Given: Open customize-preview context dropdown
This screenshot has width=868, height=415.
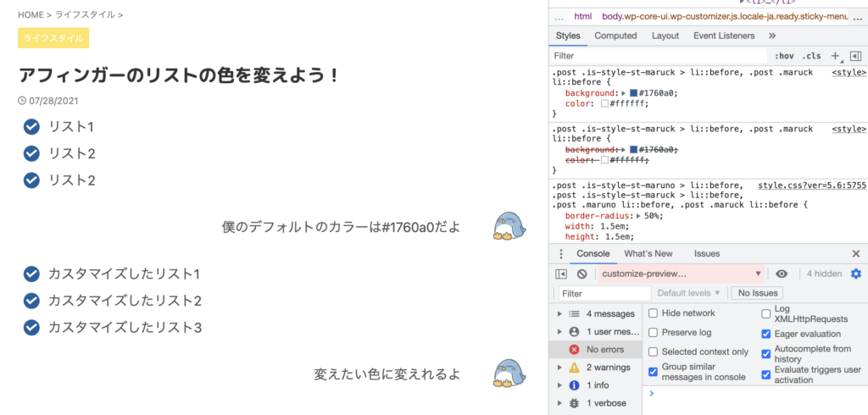Looking at the screenshot, I should coord(682,274).
